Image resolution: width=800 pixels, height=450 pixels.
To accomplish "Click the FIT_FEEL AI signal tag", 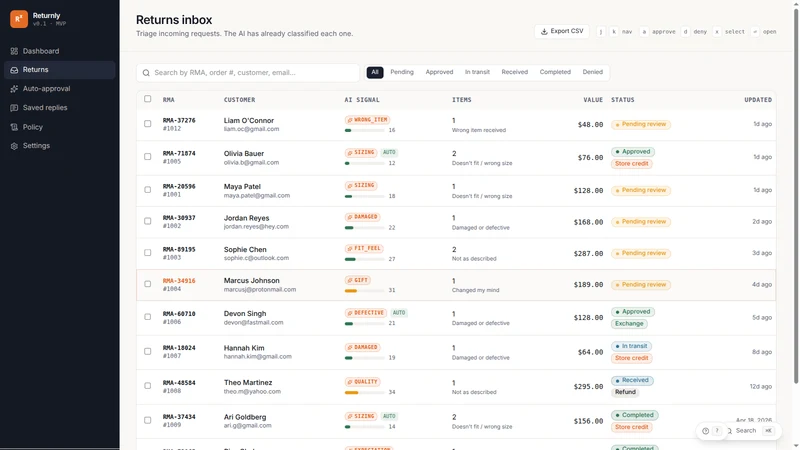I will [364, 248].
